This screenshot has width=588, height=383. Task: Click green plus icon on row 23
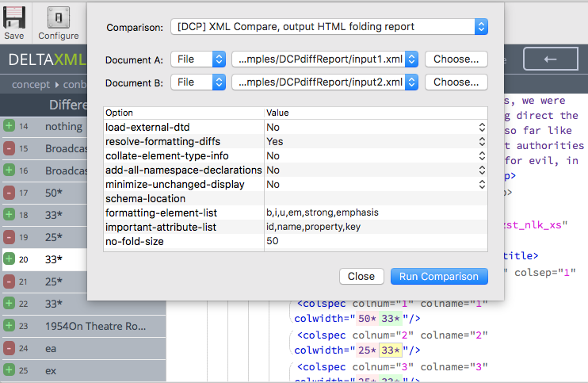tap(9, 326)
